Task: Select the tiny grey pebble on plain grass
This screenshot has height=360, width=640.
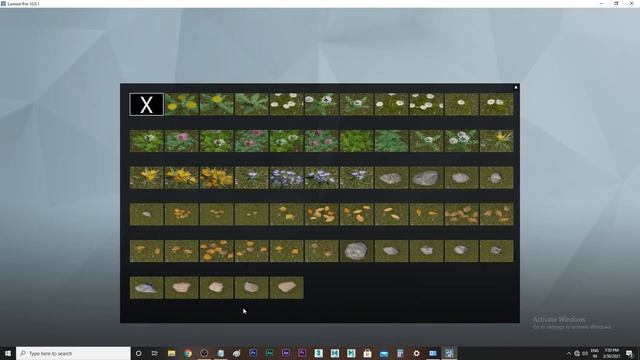Action: click(x=147, y=214)
